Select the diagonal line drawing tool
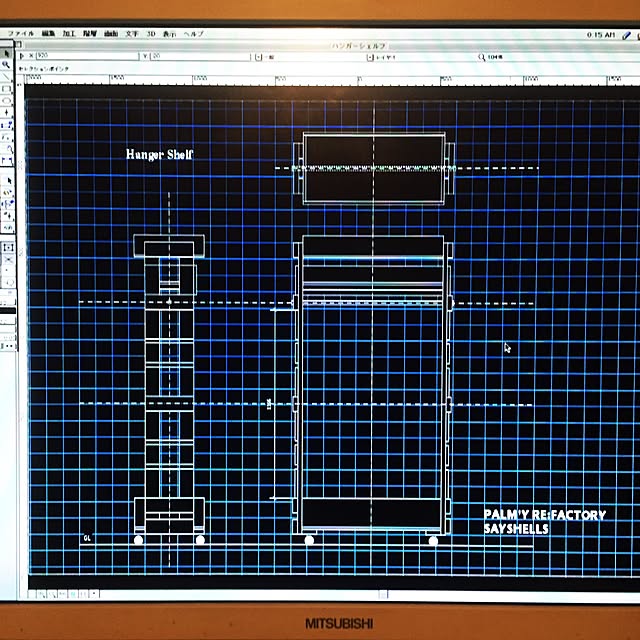Image resolution: width=640 pixels, height=640 pixels. (6, 77)
